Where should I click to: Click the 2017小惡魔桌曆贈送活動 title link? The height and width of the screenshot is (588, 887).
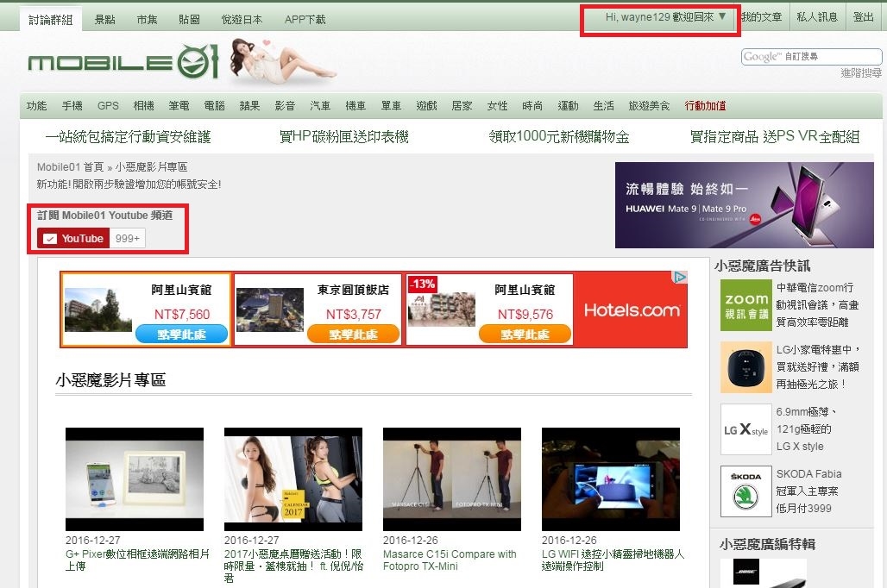pyautogui.click(x=293, y=566)
